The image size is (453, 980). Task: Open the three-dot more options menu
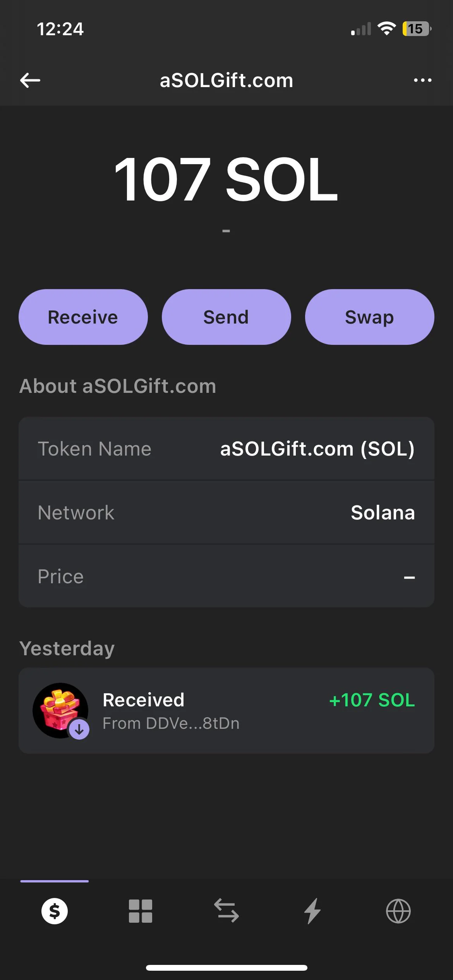tap(422, 81)
